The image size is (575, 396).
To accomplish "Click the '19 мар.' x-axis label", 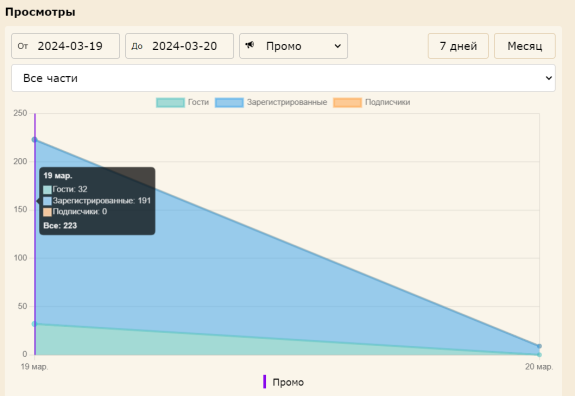I will [x=34, y=367].
